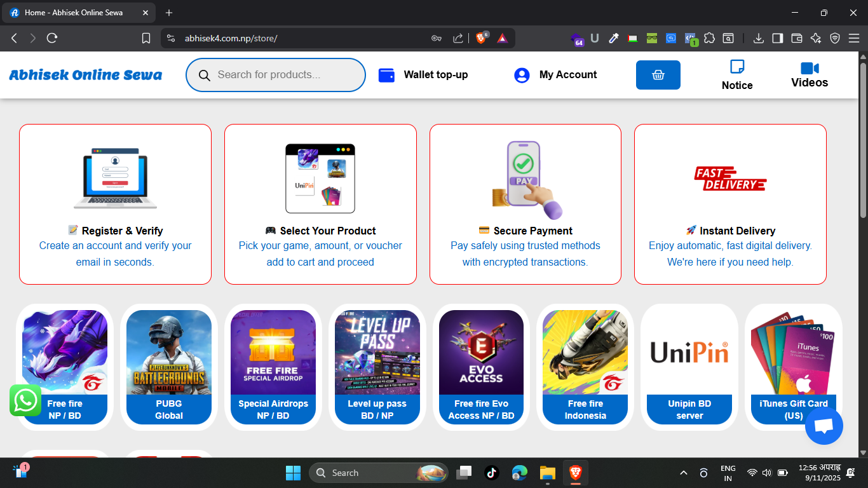Select the PUBG Global product tile
This screenshot has width=868, height=488.
pos(169,367)
